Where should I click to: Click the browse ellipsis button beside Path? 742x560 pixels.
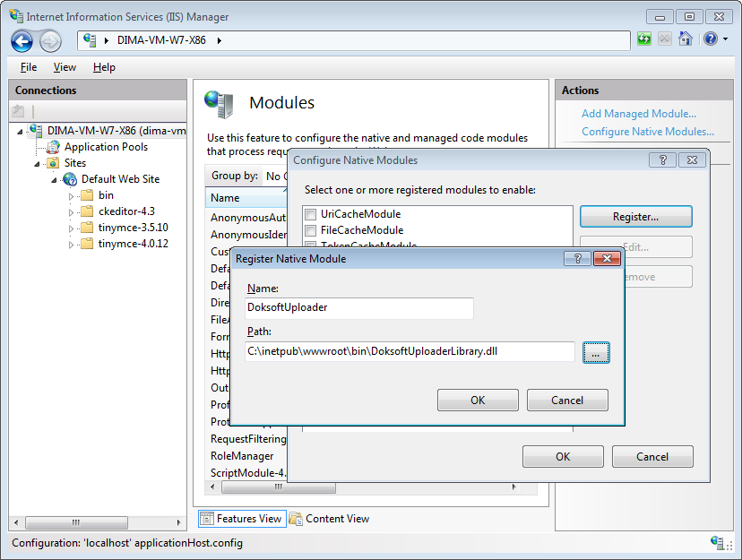tap(596, 353)
